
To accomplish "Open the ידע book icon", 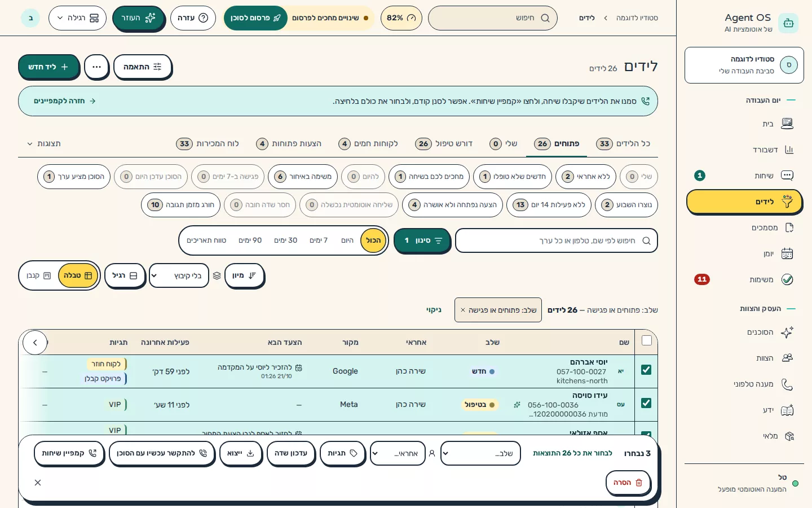I will 787,410.
